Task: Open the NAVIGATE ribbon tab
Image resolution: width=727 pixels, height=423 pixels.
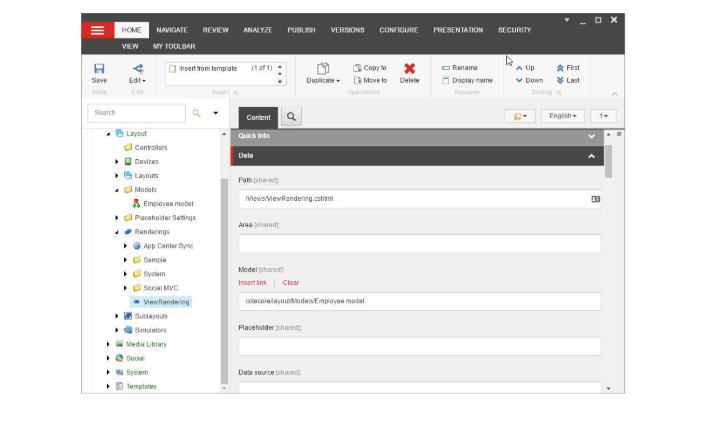Action: (172, 30)
